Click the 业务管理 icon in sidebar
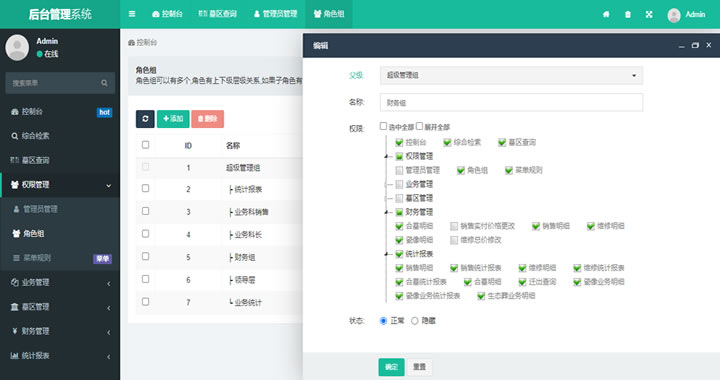The height and width of the screenshot is (380, 720). coord(15,282)
